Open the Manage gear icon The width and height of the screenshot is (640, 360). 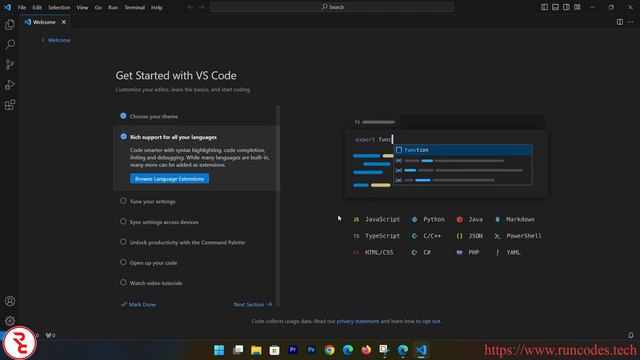pyautogui.click(x=10, y=321)
